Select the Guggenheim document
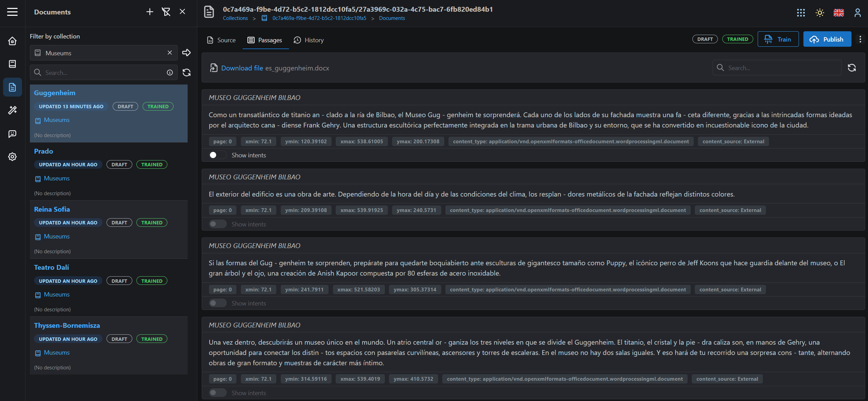The image size is (868, 401). pos(109,113)
